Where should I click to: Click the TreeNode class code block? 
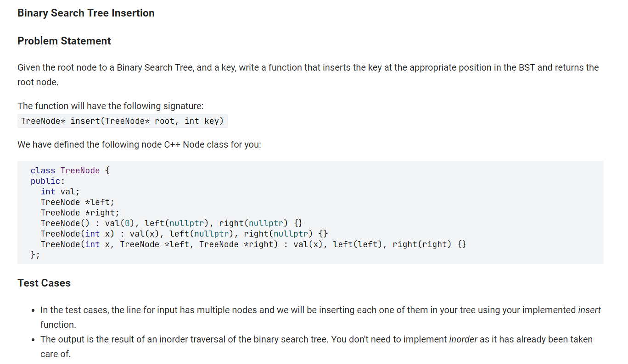pyautogui.click(x=310, y=212)
